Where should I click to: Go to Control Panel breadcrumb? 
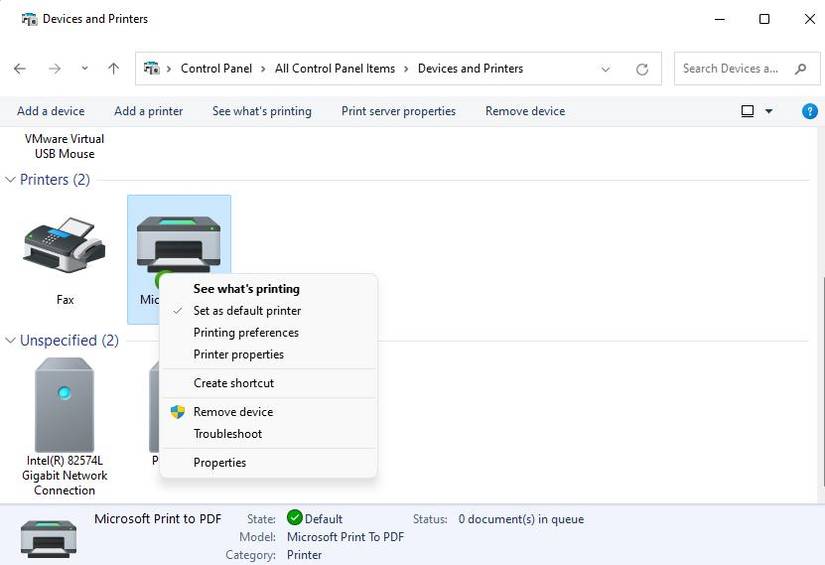[216, 68]
